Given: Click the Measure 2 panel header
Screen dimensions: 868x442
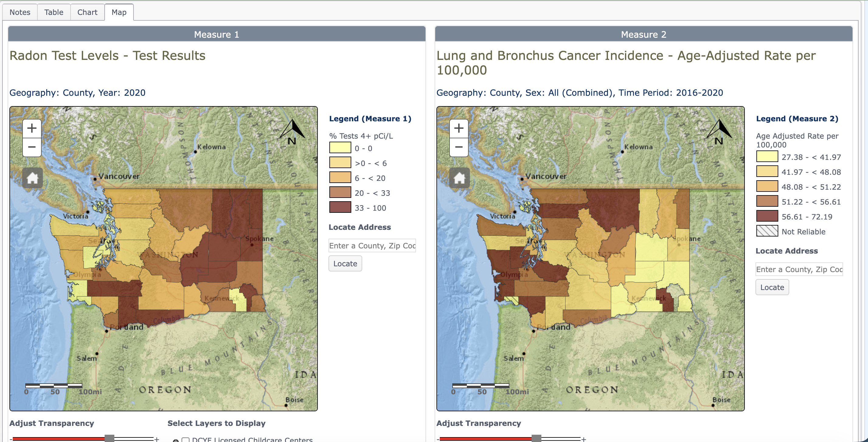Looking at the screenshot, I should [x=644, y=34].
